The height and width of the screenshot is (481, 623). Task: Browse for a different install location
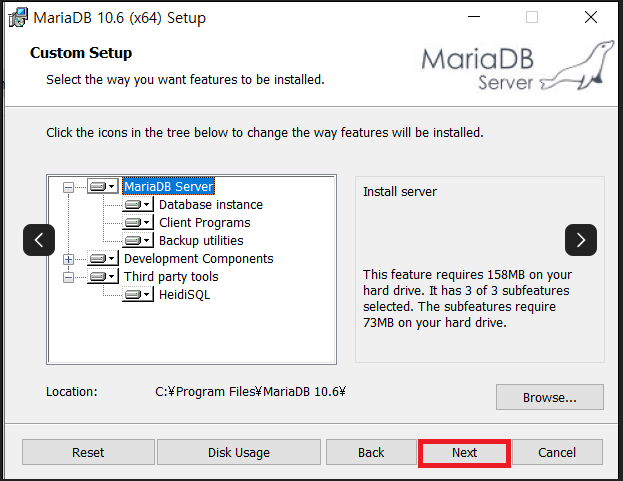coord(549,397)
